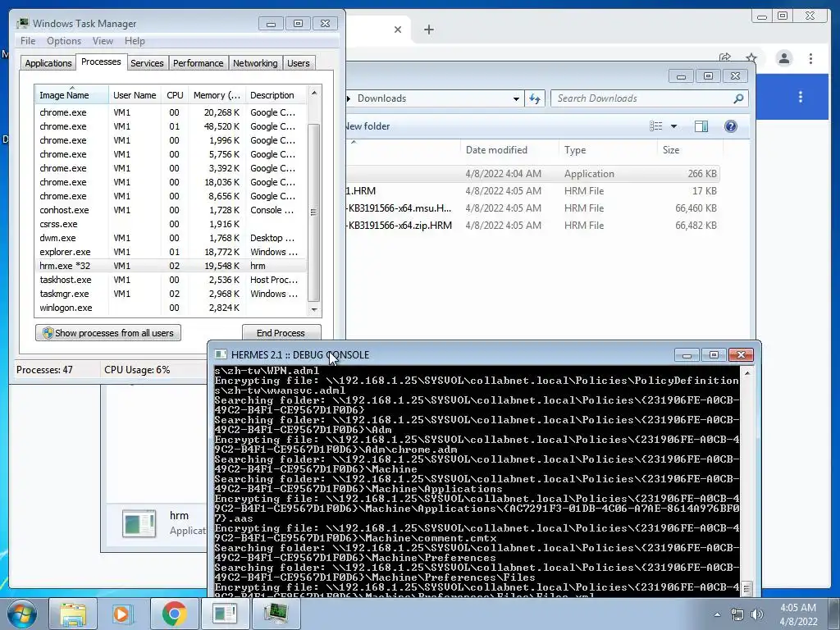Screen dimensions: 840x630
Task: Click the Explorer refresh button
Action: click(x=535, y=98)
